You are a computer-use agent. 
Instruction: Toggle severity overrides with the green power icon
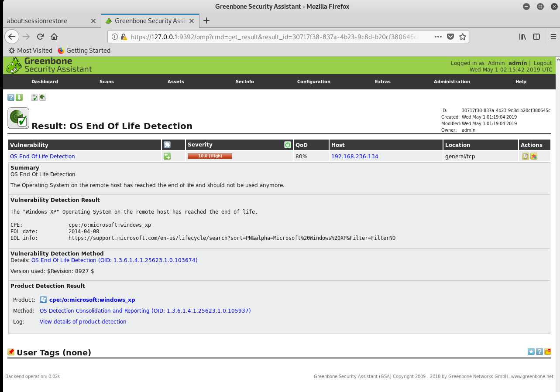click(x=288, y=145)
